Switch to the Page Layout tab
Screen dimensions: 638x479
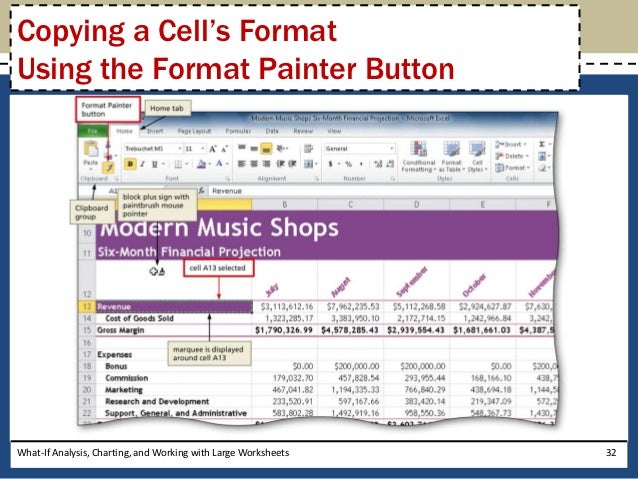point(194,131)
